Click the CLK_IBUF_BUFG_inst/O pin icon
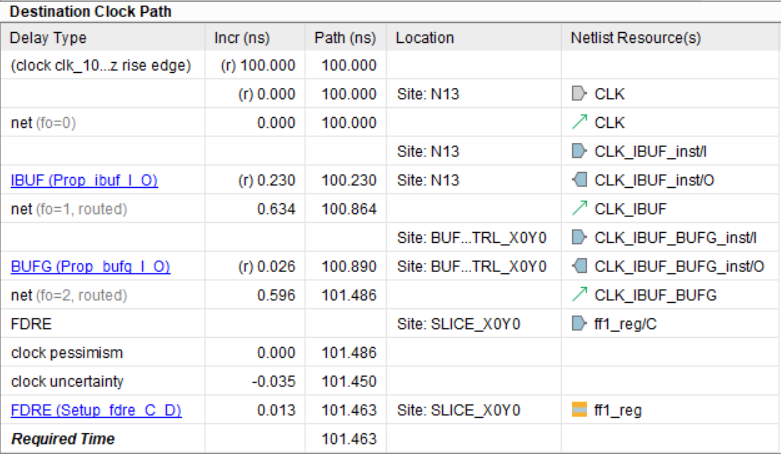This screenshot has width=781, height=454. click(x=578, y=267)
